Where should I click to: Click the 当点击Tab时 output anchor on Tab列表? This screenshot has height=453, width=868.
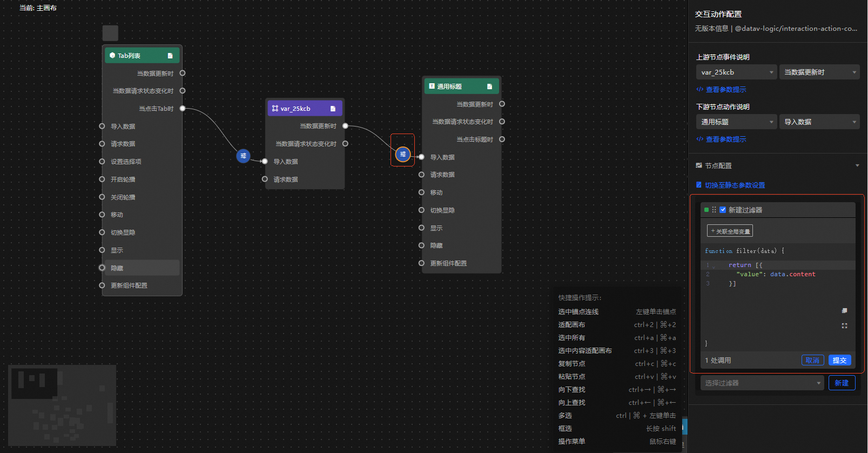point(183,109)
